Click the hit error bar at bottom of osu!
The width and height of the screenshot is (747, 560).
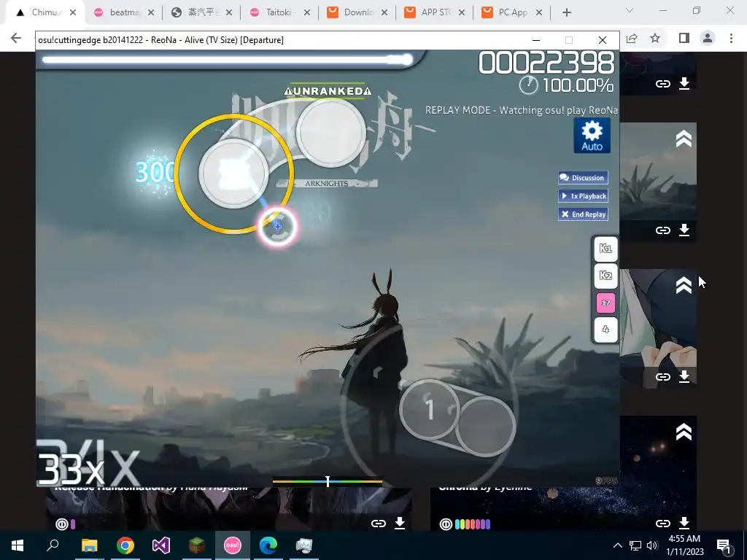tap(328, 482)
